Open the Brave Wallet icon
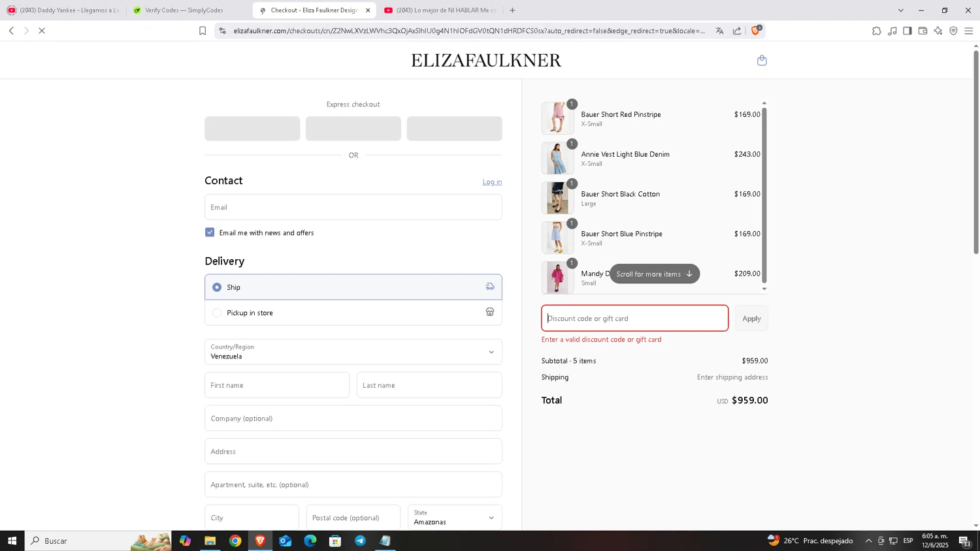Image resolution: width=980 pixels, height=551 pixels. 923,31
